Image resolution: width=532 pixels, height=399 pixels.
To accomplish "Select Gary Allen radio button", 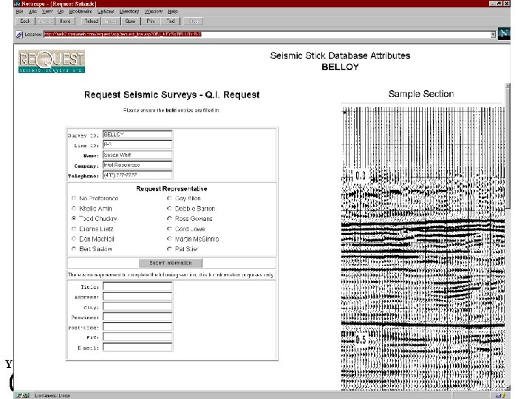I will pos(169,198).
